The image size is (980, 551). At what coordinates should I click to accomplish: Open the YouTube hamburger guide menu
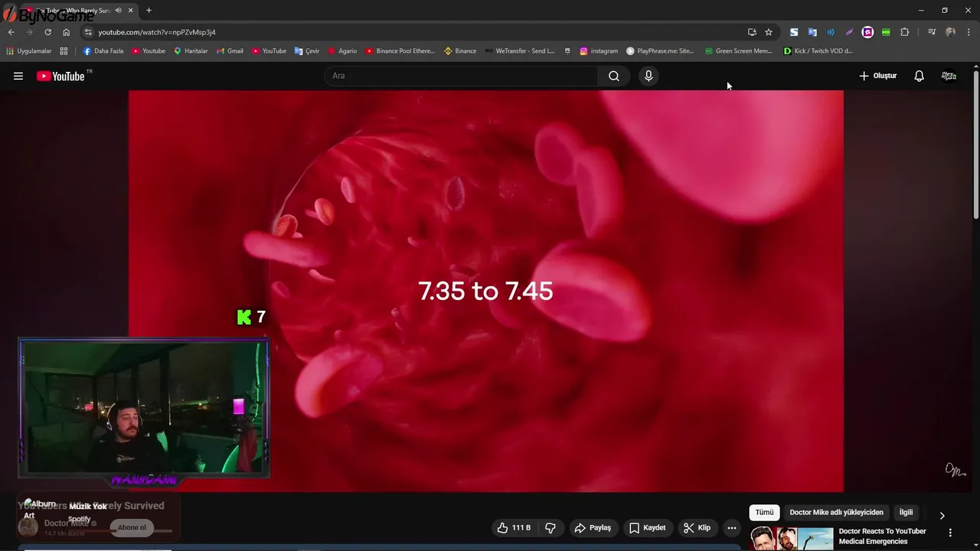18,76
